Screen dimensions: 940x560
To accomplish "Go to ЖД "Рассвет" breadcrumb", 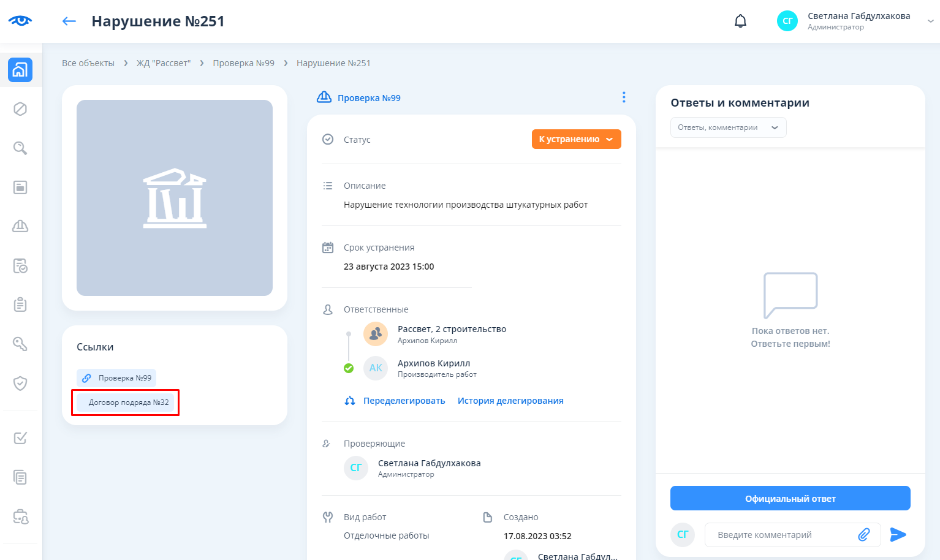I will click(x=164, y=63).
